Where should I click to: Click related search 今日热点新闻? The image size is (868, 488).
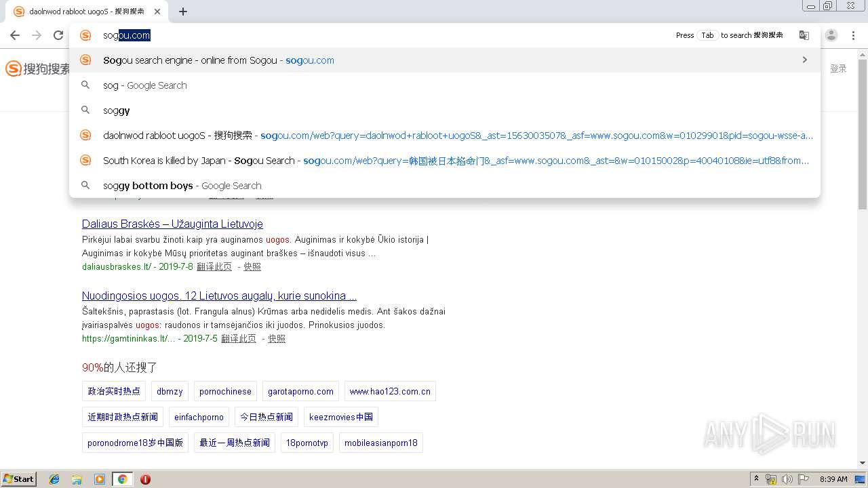click(x=267, y=417)
